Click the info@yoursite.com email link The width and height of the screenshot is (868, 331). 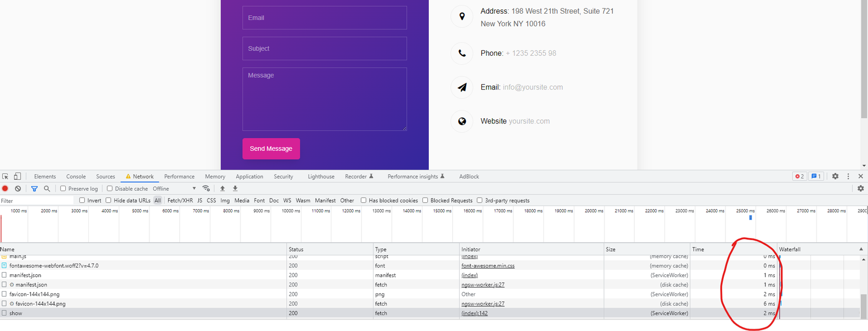(532, 87)
